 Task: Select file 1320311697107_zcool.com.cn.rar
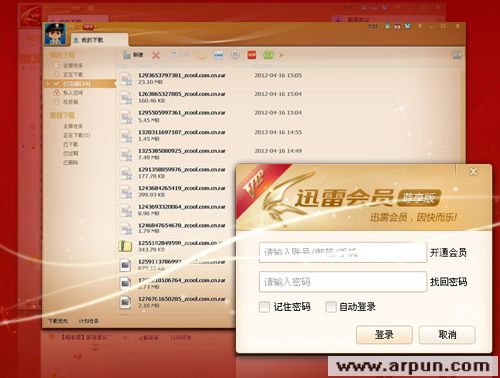[x=182, y=132]
